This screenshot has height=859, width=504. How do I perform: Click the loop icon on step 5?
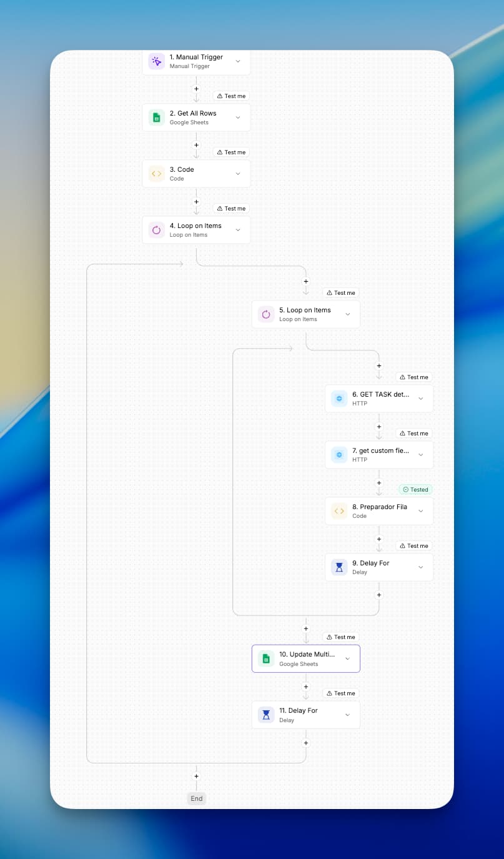point(266,314)
